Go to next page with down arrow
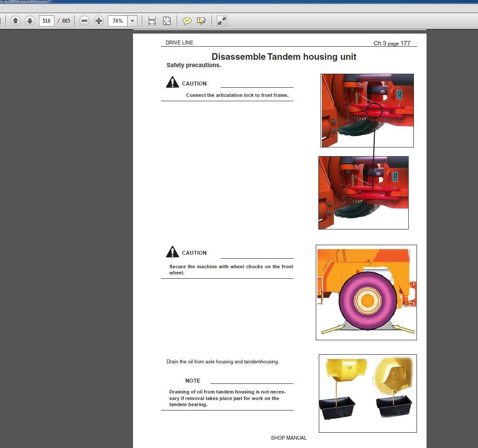The height and width of the screenshot is (448, 478). pos(30,21)
